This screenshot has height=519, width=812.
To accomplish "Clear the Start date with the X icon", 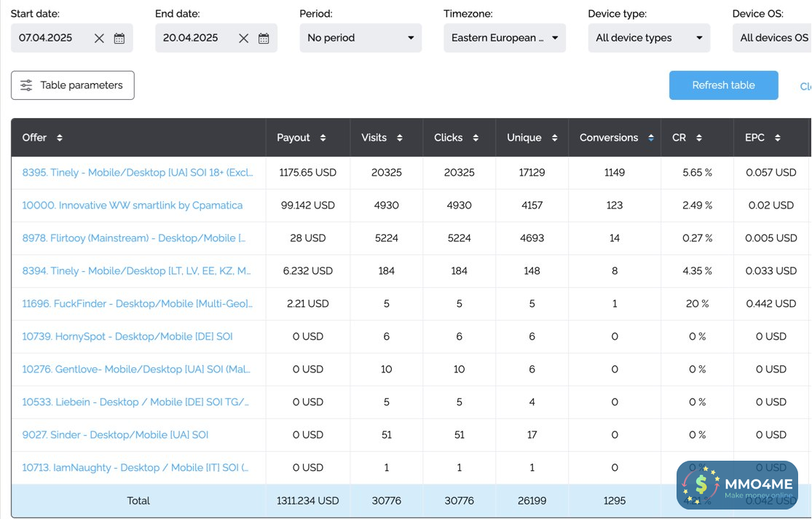I will tap(99, 39).
